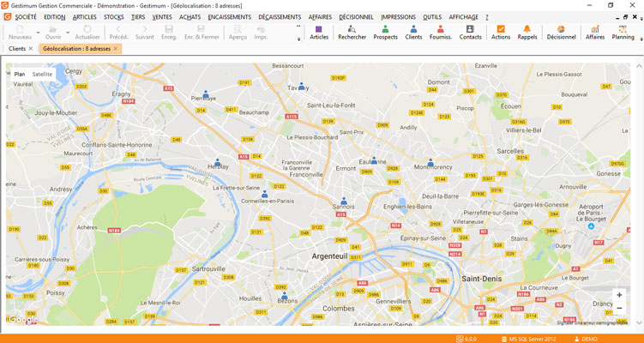Open the SOCIÉTÉ menu

point(26,17)
